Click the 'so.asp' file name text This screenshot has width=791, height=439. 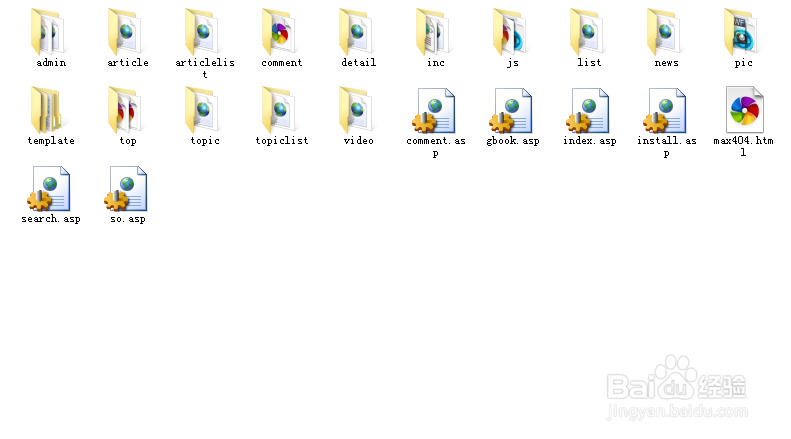pyautogui.click(x=128, y=220)
